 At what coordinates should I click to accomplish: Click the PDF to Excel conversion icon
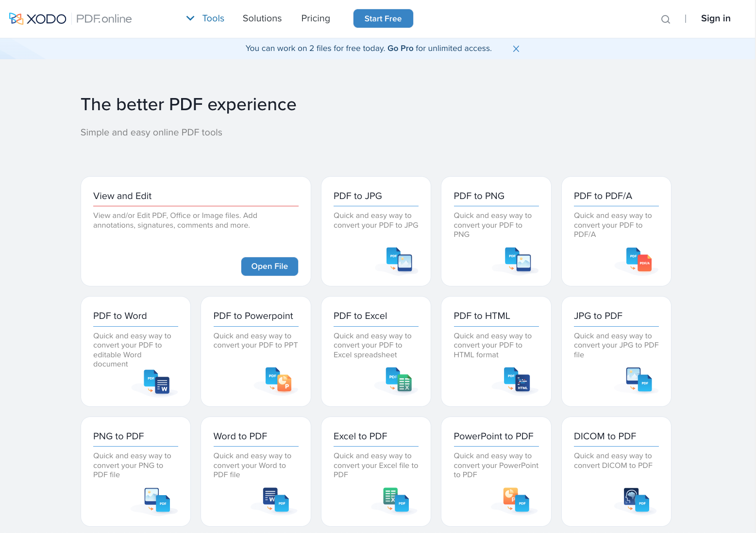tap(399, 380)
